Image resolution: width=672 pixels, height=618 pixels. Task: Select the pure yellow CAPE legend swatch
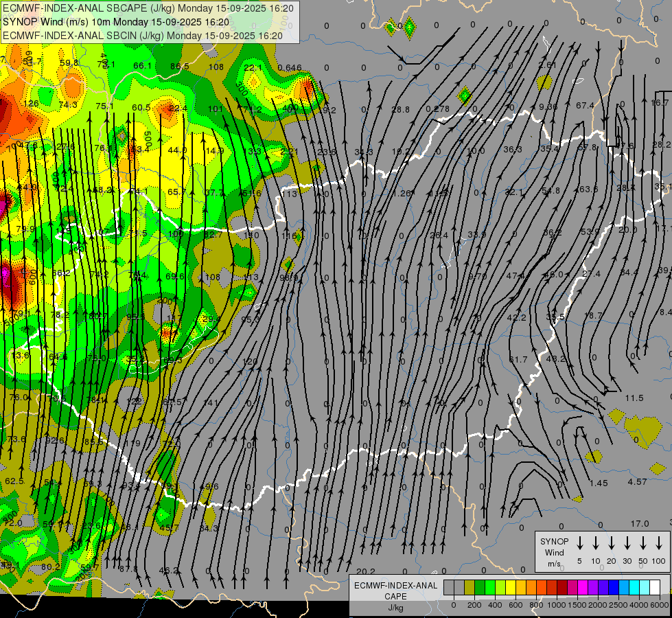[x=511, y=587]
